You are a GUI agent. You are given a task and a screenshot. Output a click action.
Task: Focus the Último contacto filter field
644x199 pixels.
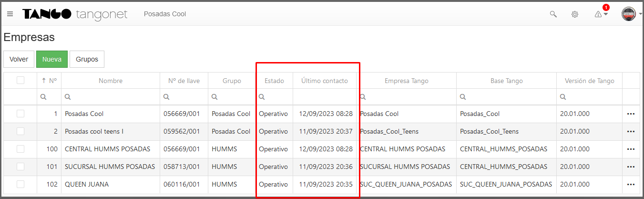[325, 97]
